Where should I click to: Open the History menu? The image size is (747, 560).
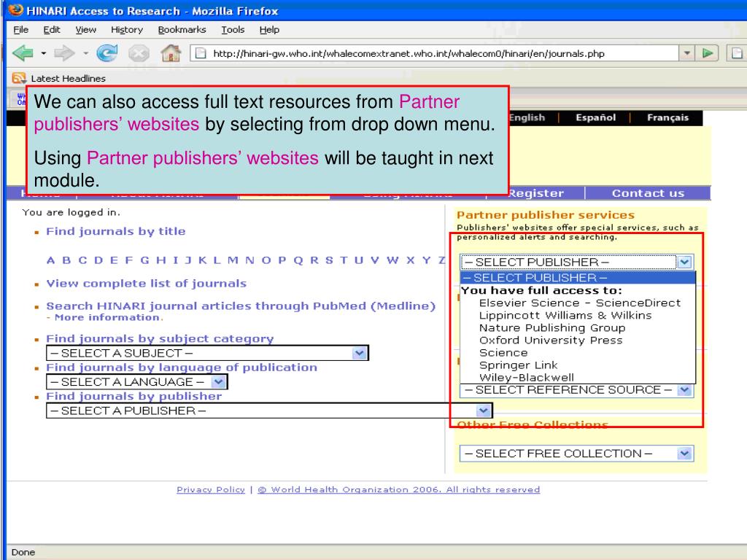[127, 29]
